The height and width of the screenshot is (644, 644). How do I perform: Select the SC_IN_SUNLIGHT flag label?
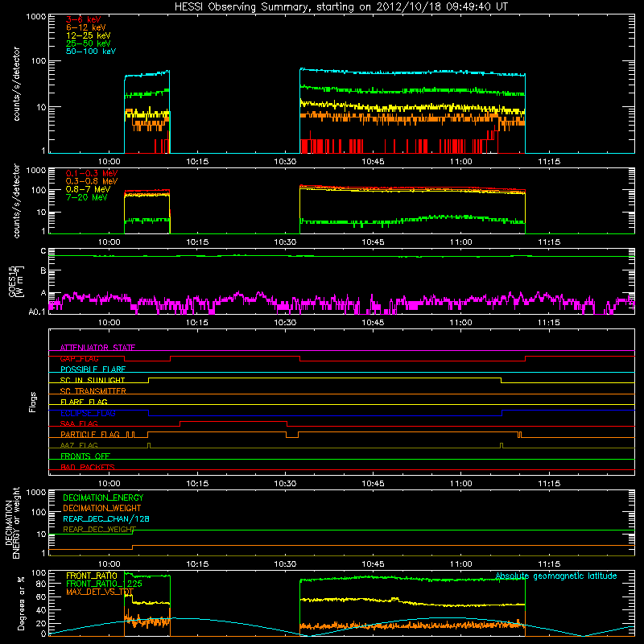(93, 380)
